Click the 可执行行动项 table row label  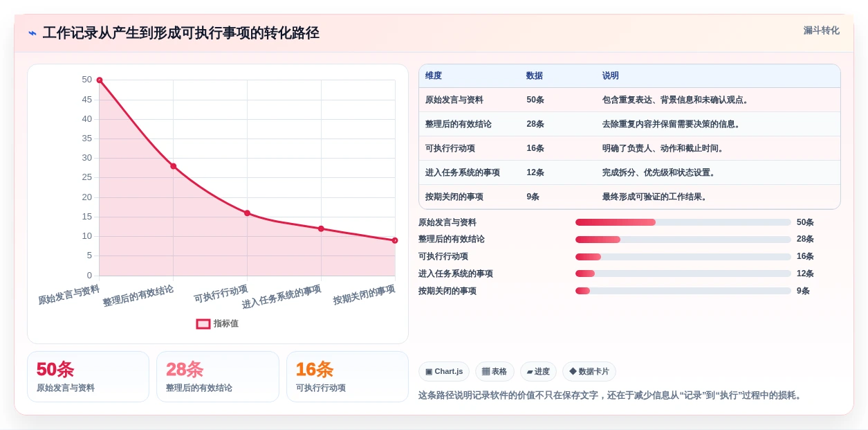coord(450,148)
